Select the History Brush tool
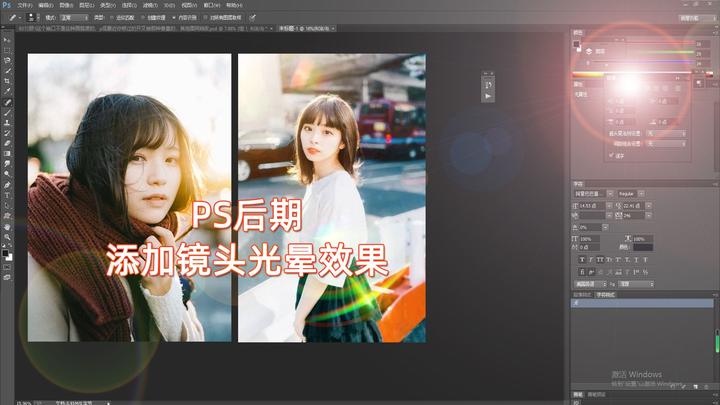 [x=7, y=133]
